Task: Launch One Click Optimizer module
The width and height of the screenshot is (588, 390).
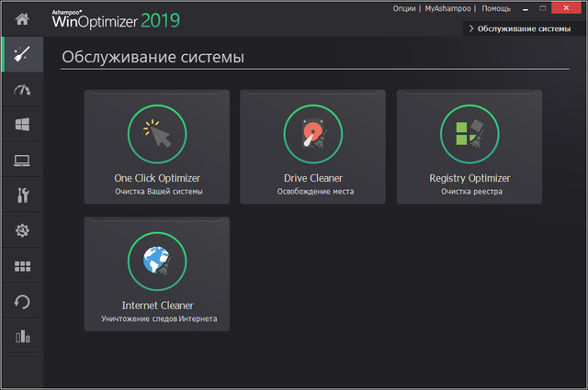Action: click(157, 146)
